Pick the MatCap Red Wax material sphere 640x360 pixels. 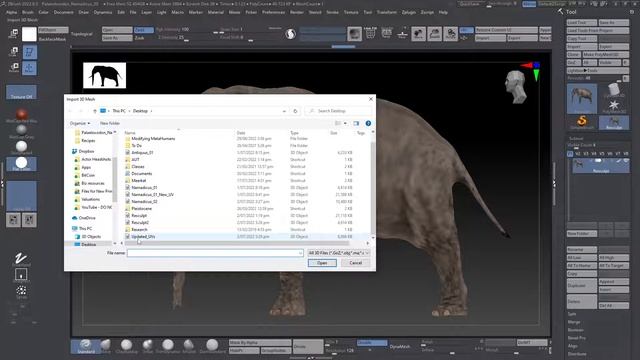(x=21, y=115)
